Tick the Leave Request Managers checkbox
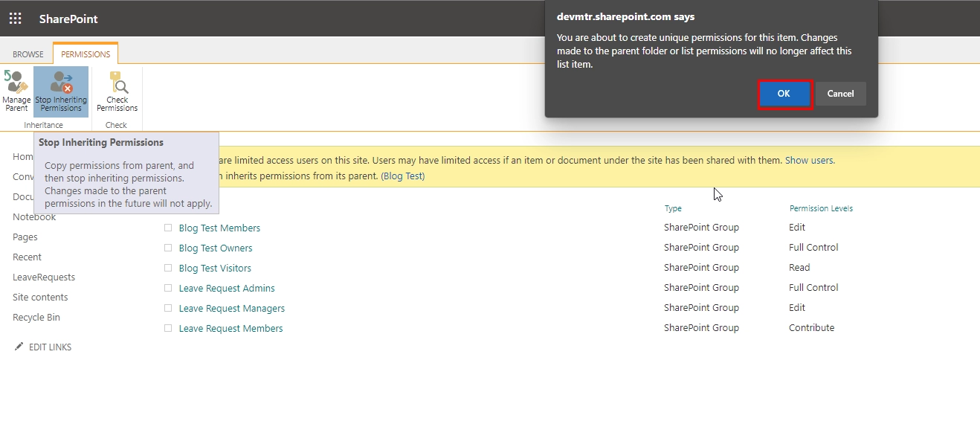The width and height of the screenshot is (980, 424). (168, 308)
